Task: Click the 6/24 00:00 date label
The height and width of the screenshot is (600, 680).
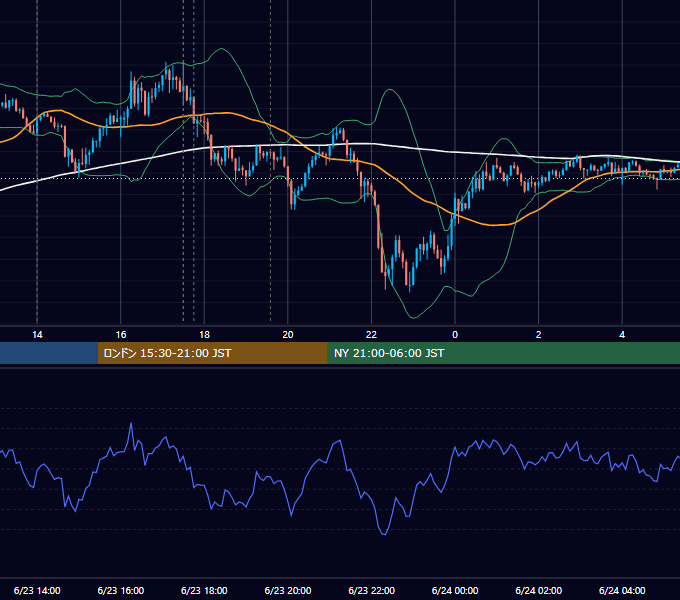Action: pyautogui.click(x=455, y=590)
